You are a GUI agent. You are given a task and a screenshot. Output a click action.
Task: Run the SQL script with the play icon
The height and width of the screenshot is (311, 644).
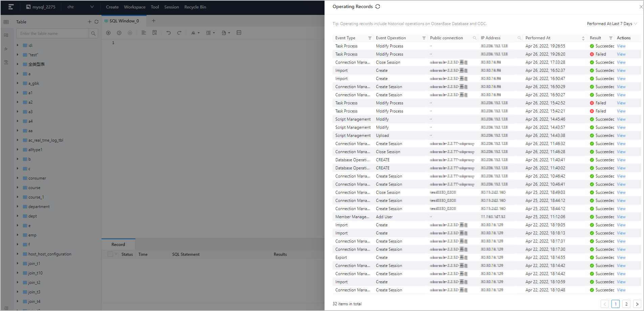[108, 33]
